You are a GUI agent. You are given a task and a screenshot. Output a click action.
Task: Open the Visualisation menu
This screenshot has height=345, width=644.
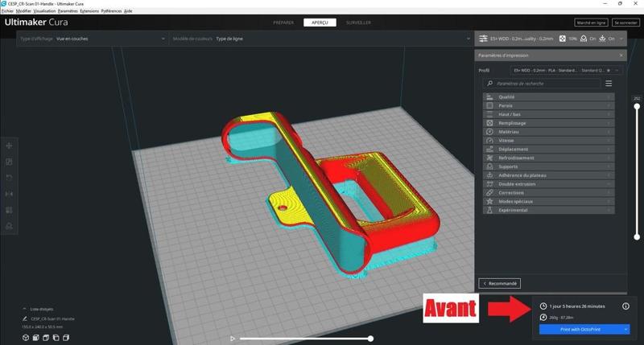point(44,11)
